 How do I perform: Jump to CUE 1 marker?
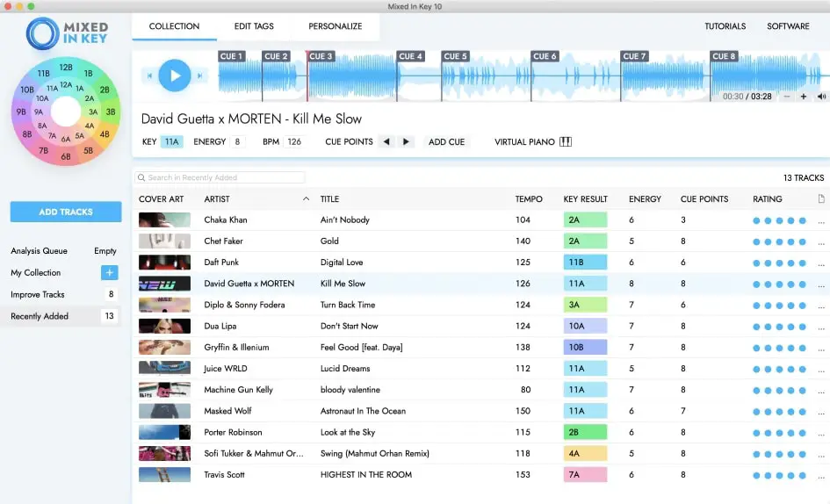pyautogui.click(x=231, y=56)
